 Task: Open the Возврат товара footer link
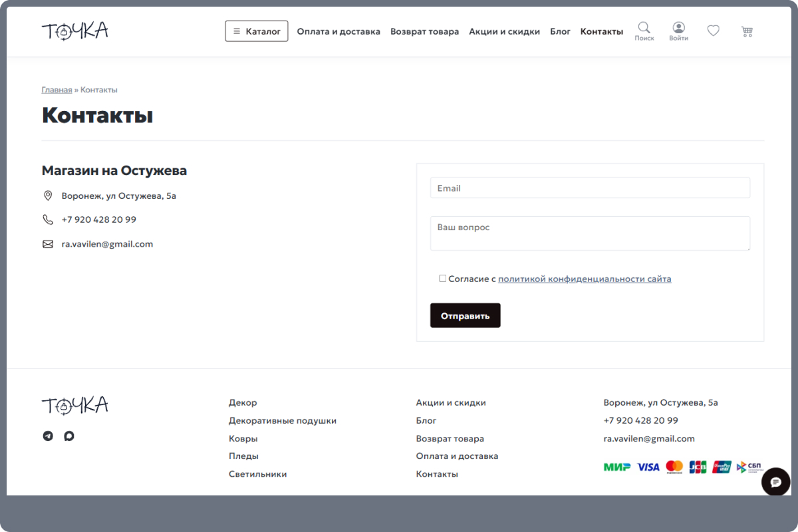[450, 439]
